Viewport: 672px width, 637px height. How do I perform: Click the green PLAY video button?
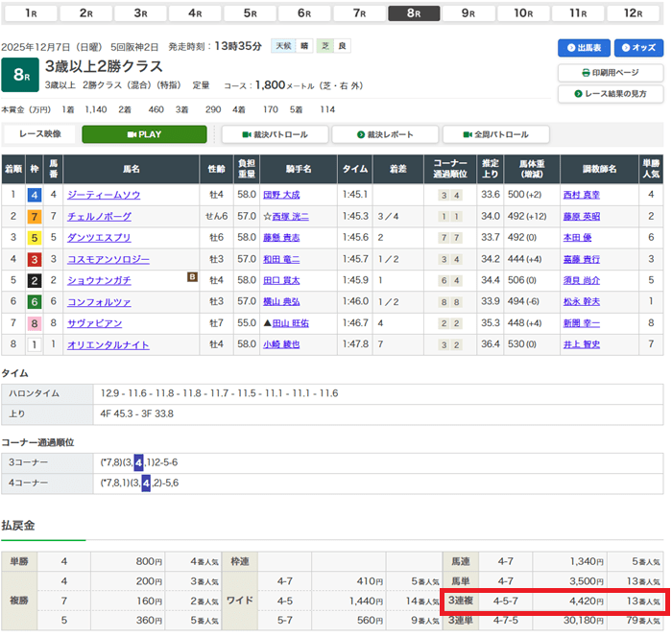pyautogui.click(x=144, y=134)
